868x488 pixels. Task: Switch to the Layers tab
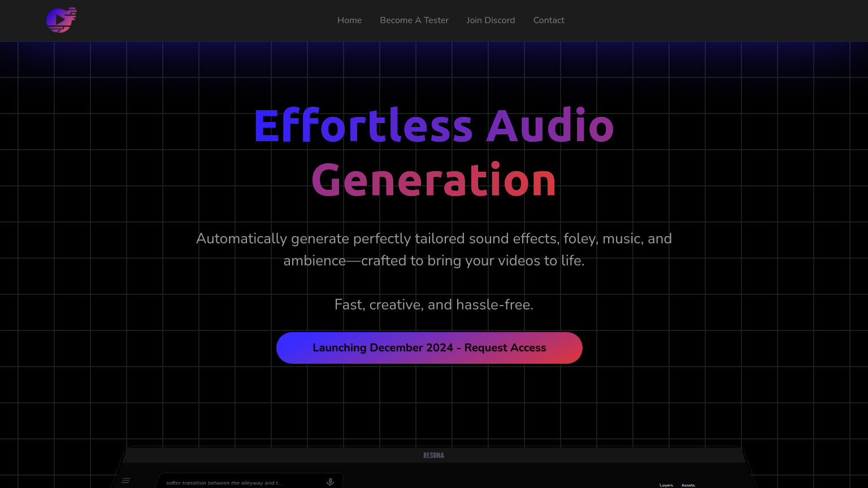click(666, 485)
